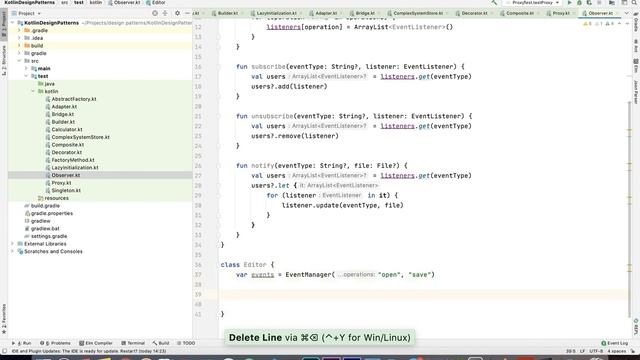Click the warnings indicator in editor corner
The height and width of the screenshot is (360, 640).
[x=598, y=24]
